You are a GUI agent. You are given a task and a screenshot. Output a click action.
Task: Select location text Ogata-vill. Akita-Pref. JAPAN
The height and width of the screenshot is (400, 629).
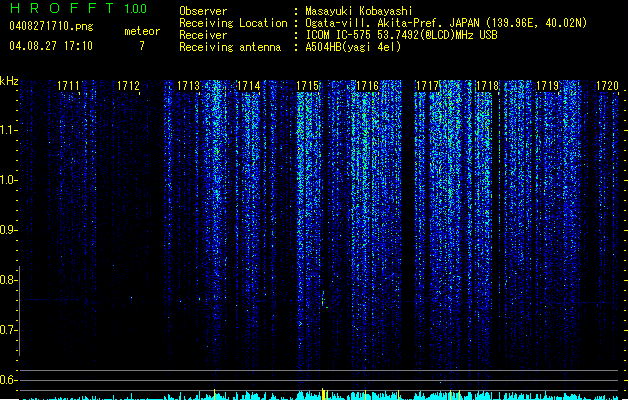[x=392, y=23]
